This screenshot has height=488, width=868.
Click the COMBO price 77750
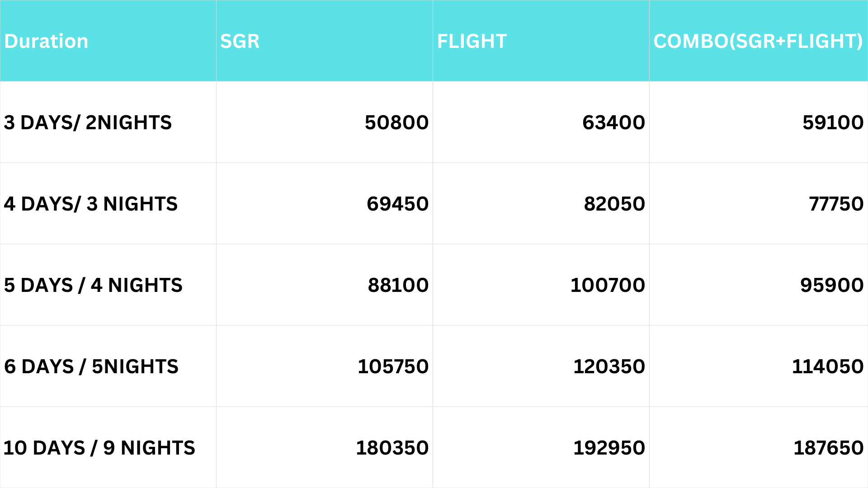[836, 204]
